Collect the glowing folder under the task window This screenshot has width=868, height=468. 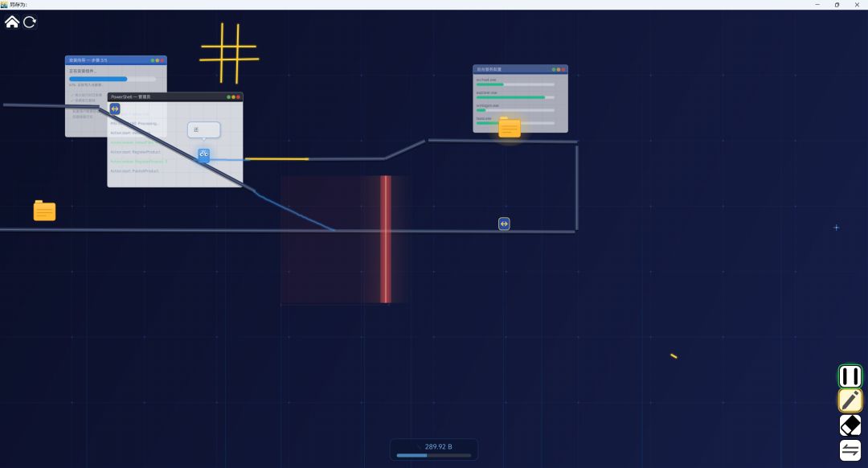[510, 127]
